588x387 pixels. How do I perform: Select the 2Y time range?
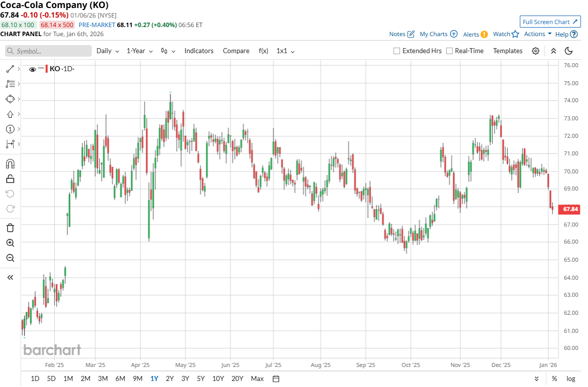click(x=170, y=379)
